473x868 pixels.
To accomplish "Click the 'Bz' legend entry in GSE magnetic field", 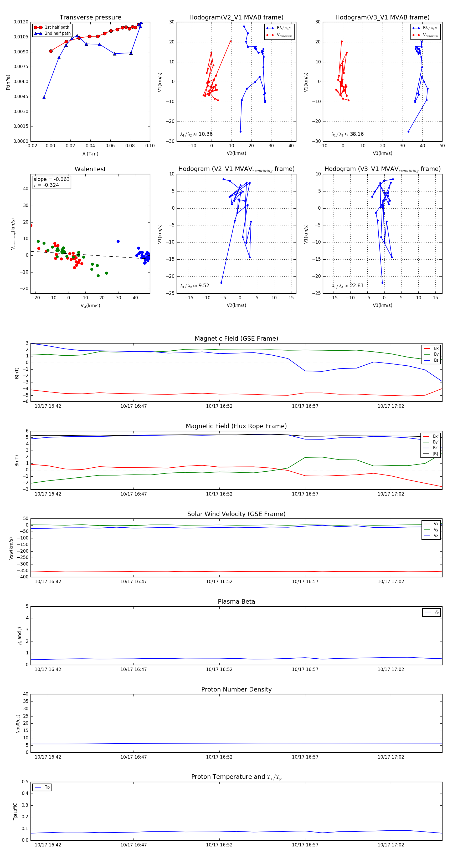I will (431, 360).
